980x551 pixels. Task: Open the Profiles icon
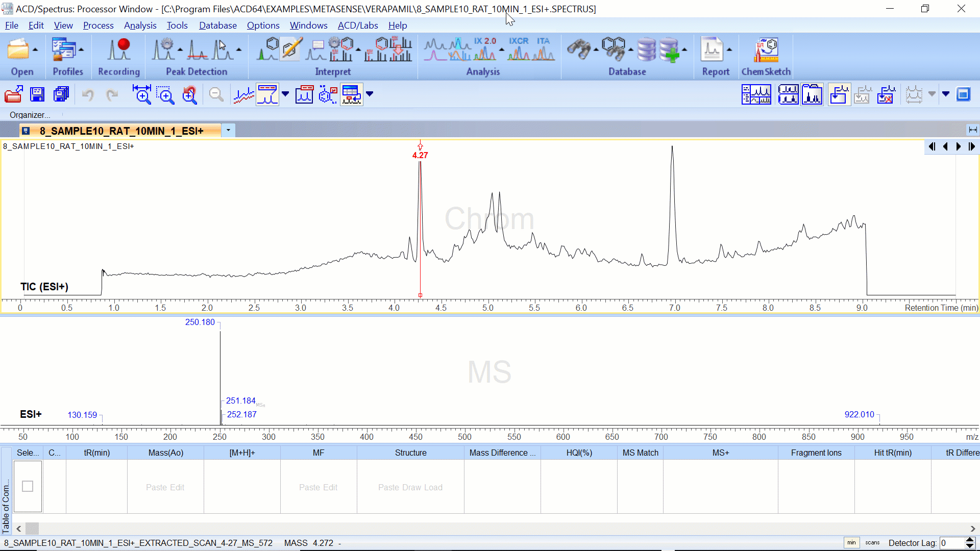point(63,49)
